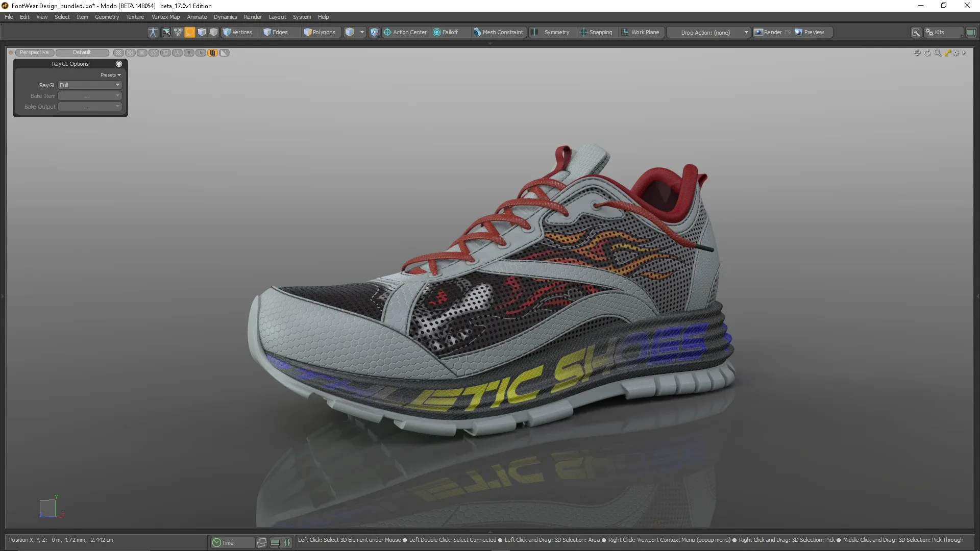Open the Texture menu
This screenshot has width=980, height=551.
click(x=135, y=17)
